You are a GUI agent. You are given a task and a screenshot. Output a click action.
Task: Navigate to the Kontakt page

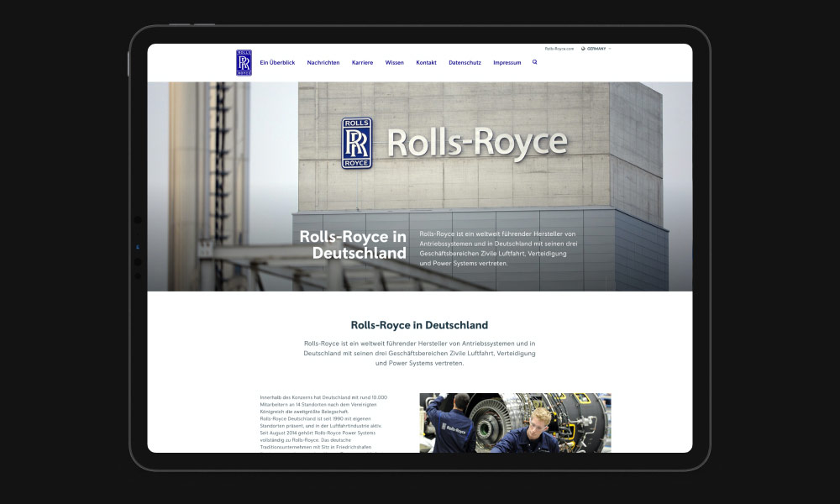(x=426, y=63)
